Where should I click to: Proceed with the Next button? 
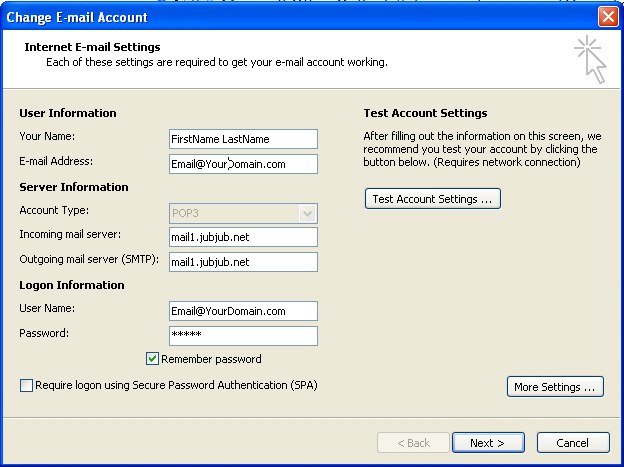(488, 443)
